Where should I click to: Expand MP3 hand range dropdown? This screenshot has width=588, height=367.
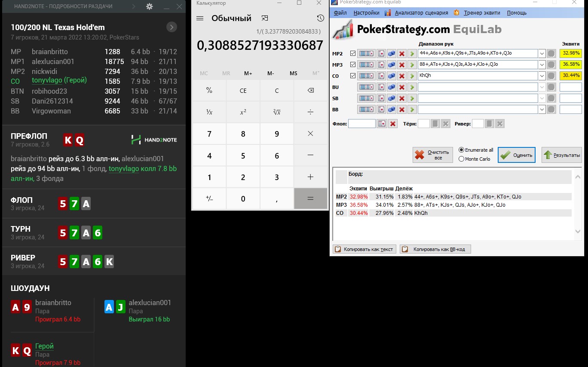coord(542,64)
